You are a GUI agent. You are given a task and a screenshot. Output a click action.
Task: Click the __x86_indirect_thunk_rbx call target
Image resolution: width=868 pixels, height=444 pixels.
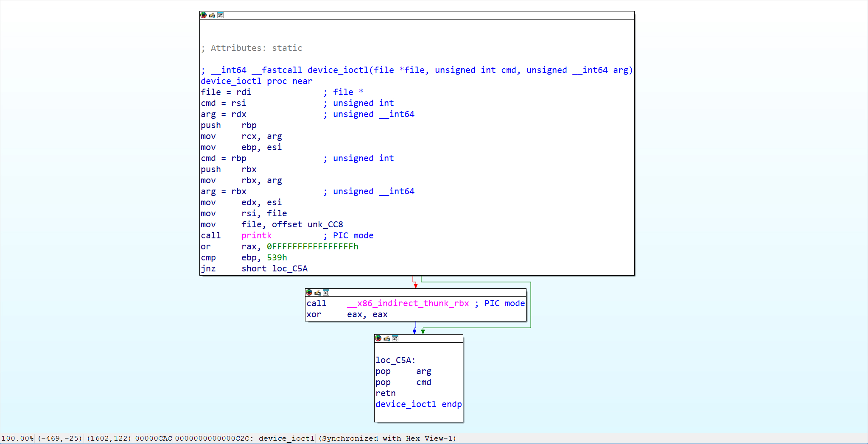pyautogui.click(x=408, y=303)
